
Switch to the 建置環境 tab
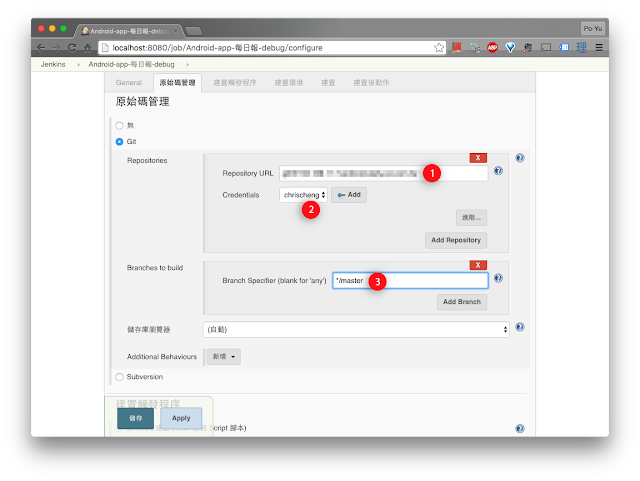[x=289, y=82]
